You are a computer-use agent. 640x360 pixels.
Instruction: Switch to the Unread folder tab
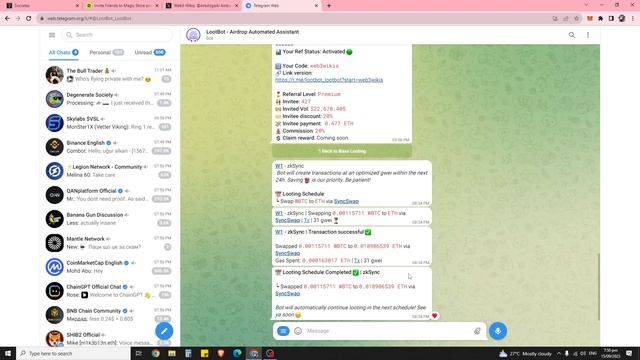point(150,53)
